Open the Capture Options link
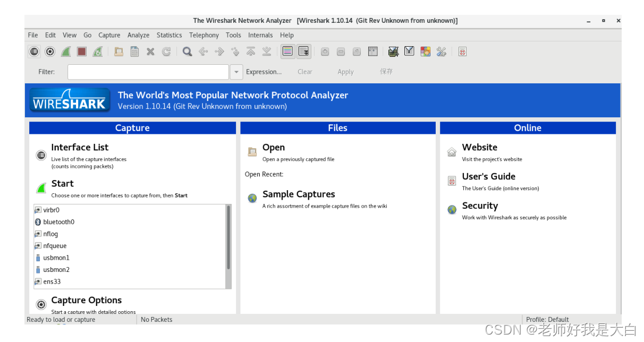Image resolution: width=644 pixels, height=342 pixels. [86, 300]
